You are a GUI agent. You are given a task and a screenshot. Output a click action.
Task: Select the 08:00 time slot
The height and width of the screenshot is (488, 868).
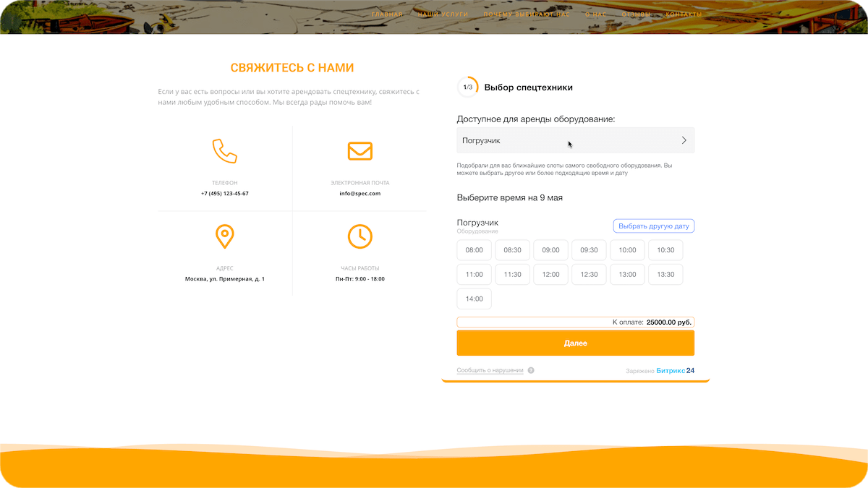474,250
